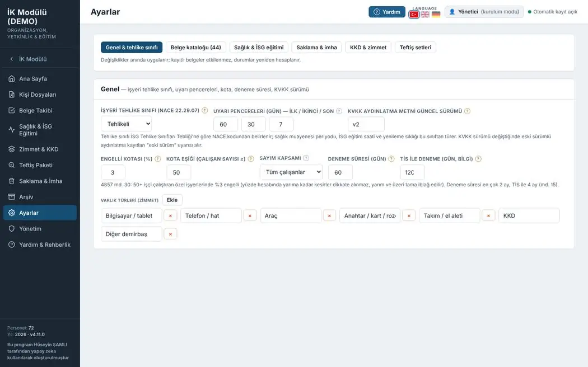Open Yönetim sidebar item

point(40,229)
